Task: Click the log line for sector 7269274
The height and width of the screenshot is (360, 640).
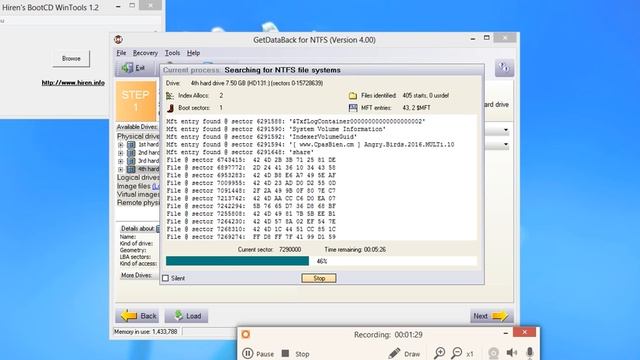Action: click(x=251, y=237)
